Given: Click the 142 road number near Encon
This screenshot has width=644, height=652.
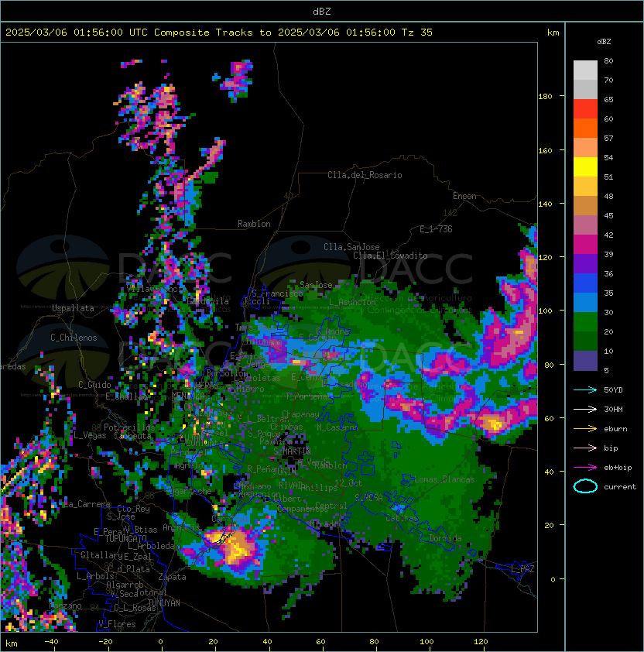Looking at the screenshot, I should (x=450, y=213).
